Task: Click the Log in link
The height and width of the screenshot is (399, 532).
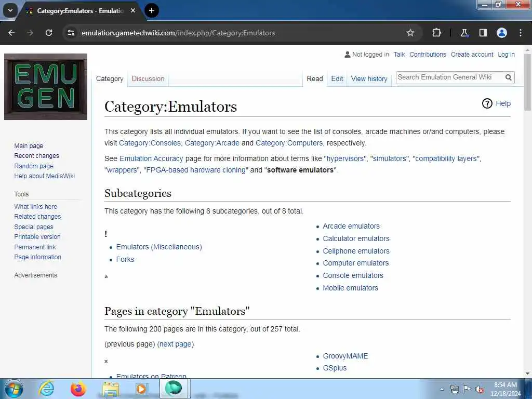Action: click(506, 54)
